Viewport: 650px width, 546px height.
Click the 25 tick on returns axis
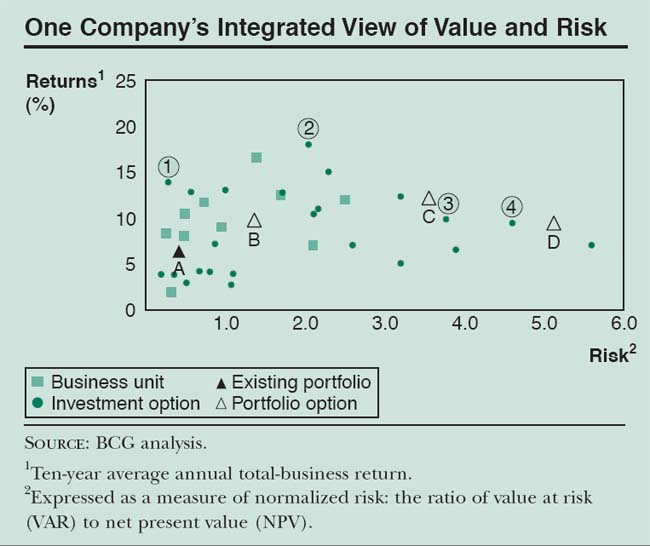click(x=125, y=81)
